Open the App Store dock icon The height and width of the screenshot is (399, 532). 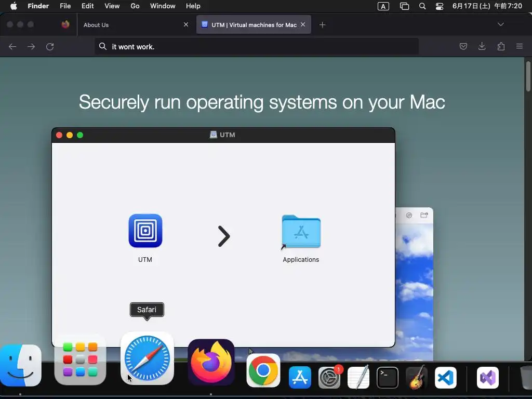pyautogui.click(x=300, y=377)
